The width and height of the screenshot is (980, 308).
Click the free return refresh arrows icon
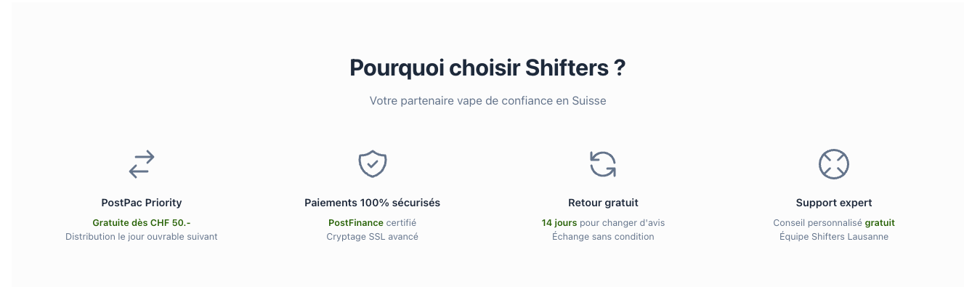(x=603, y=164)
